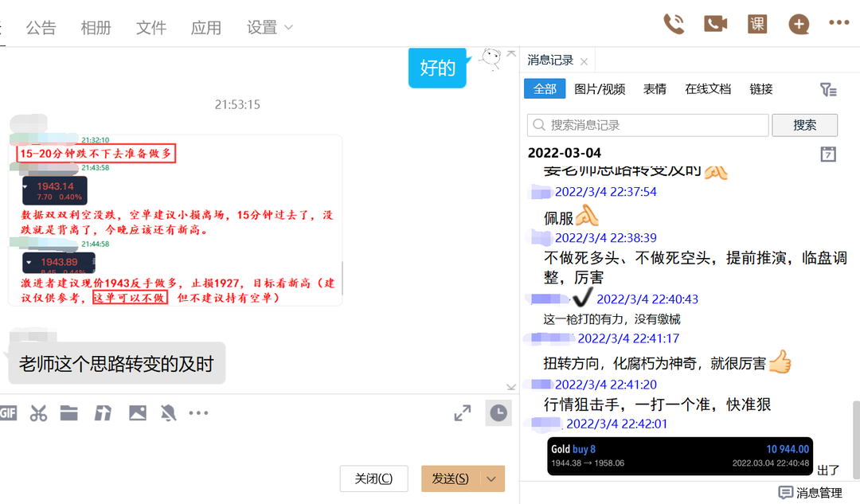Click timestamp 2022/3/4 22:41:17
The height and width of the screenshot is (504, 860).
pos(628,339)
